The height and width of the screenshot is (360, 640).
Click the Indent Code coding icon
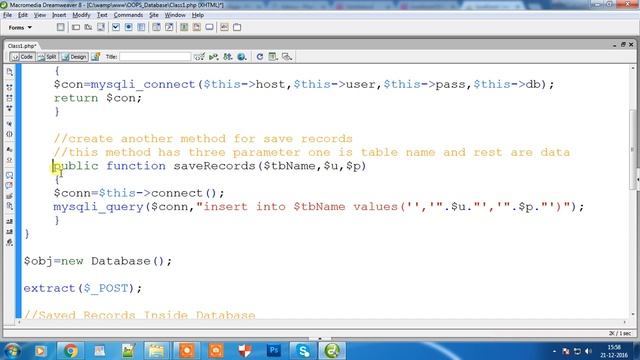click(x=9, y=221)
